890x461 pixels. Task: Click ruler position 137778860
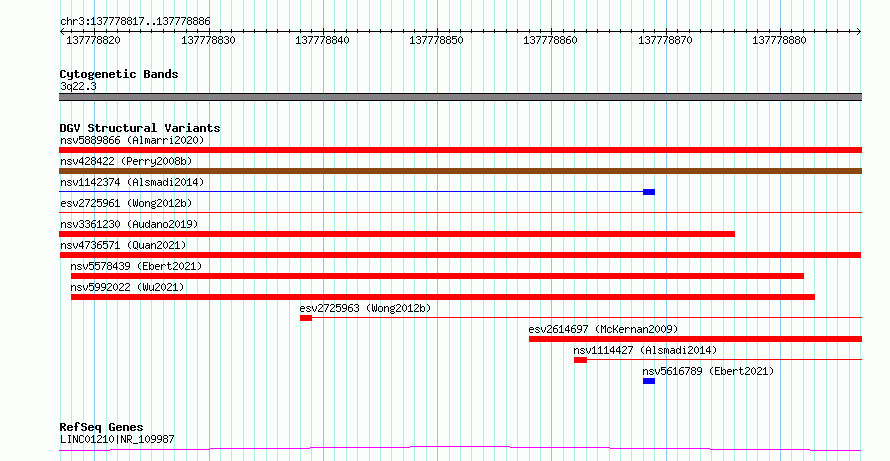551,40
